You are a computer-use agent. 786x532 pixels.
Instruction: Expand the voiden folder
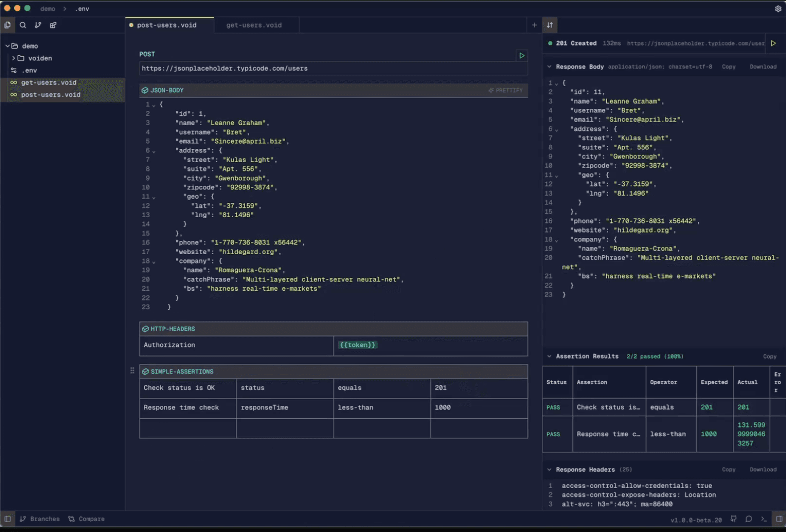tap(13, 58)
